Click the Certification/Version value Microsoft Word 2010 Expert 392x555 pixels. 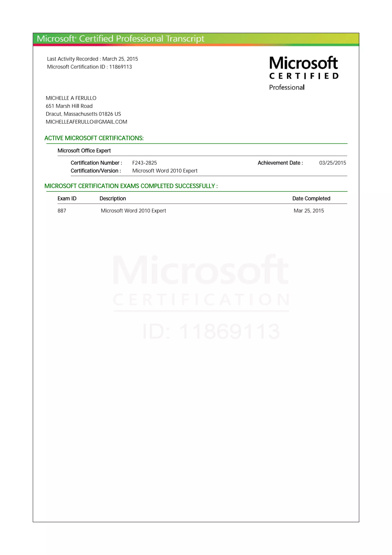[x=165, y=171]
